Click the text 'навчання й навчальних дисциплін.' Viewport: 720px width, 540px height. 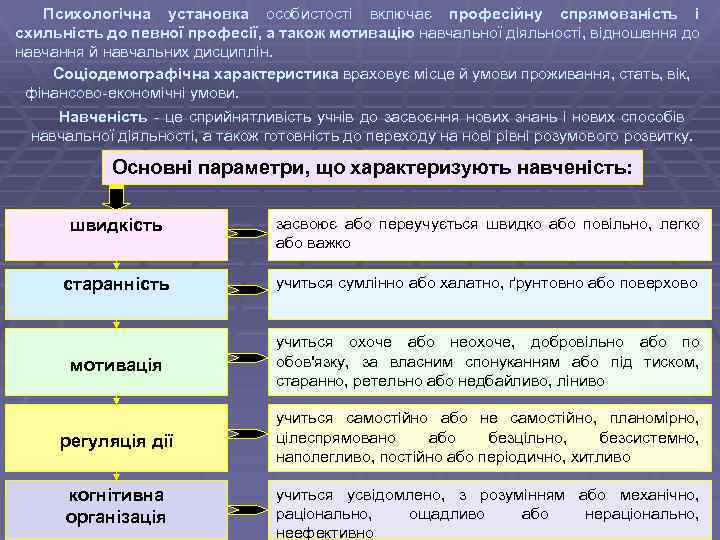(x=144, y=52)
